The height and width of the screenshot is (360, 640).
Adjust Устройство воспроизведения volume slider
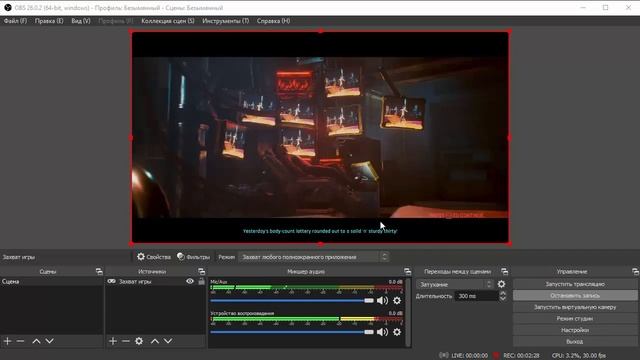pos(292,332)
